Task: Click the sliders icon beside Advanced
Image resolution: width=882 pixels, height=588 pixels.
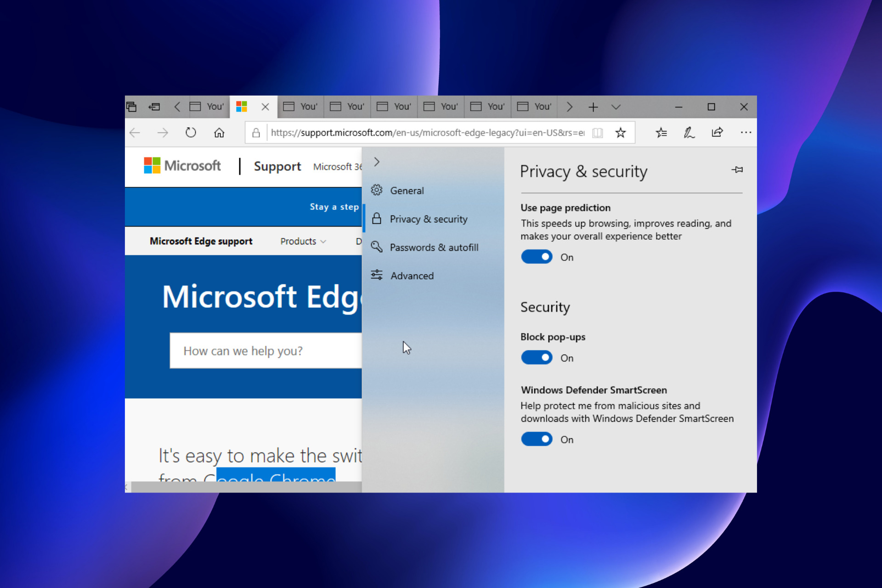Action: pyautogui.click(x=377, y=275)
